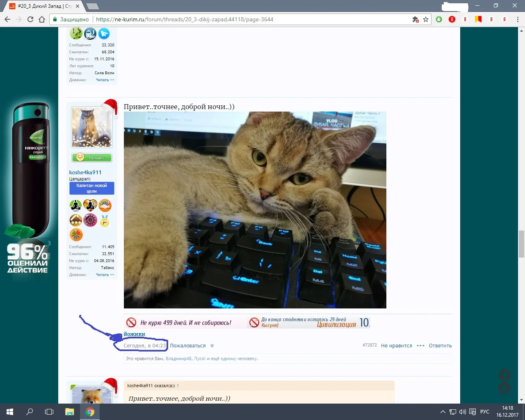Open the second blank browser tab

click(92, 6)
